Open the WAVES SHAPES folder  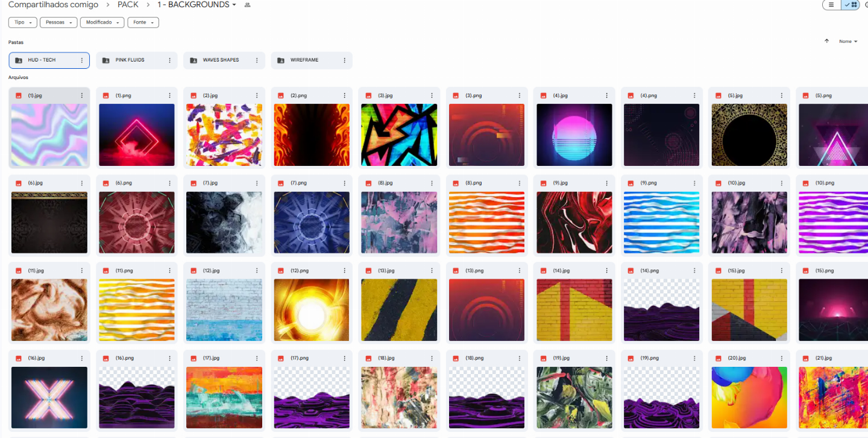[224, 60]
